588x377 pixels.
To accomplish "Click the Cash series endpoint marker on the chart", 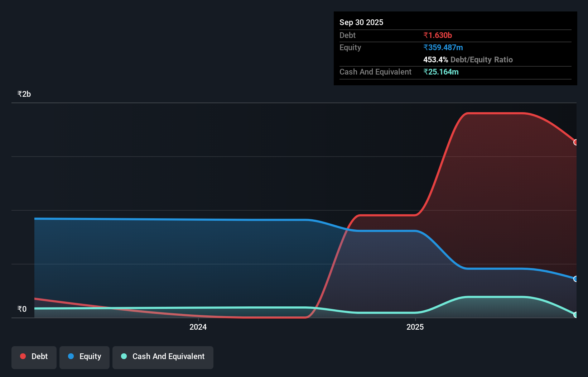I will point(576,315).
